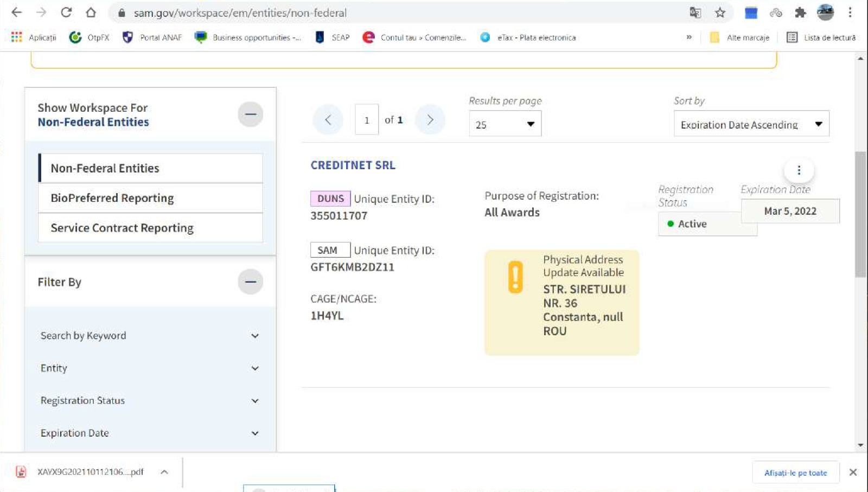Click the SAM ID GFT6KMB2DZ11
The width and height of the screenshot is (868, 492).
pyautogui.click(x=352, y=267)
